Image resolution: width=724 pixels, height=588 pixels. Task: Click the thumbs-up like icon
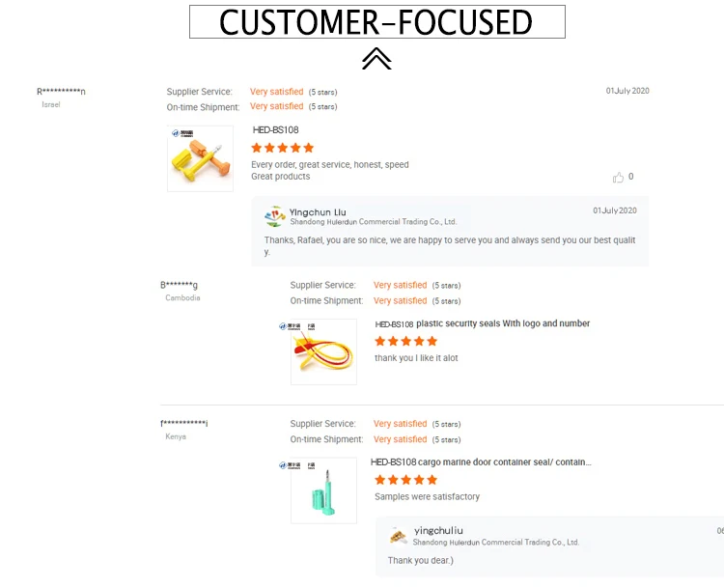[618, 178]
